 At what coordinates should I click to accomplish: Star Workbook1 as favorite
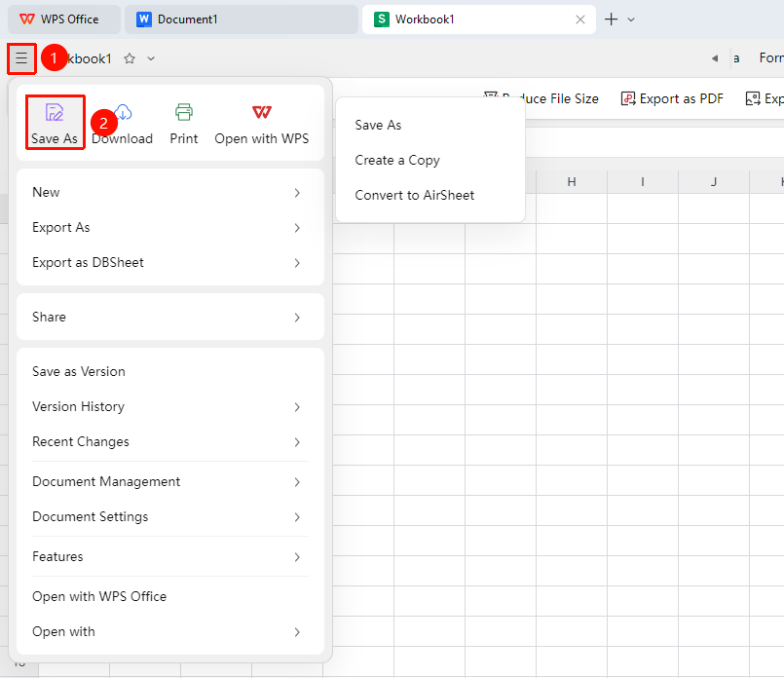130,58
